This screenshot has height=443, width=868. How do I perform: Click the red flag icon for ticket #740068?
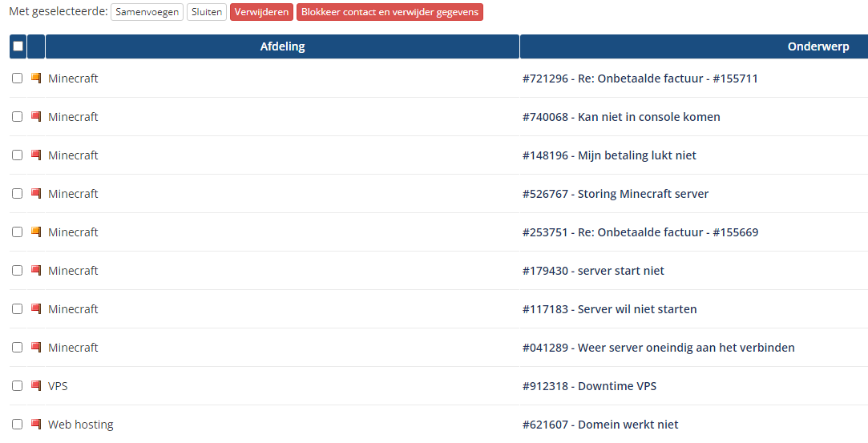click(36, 117)
